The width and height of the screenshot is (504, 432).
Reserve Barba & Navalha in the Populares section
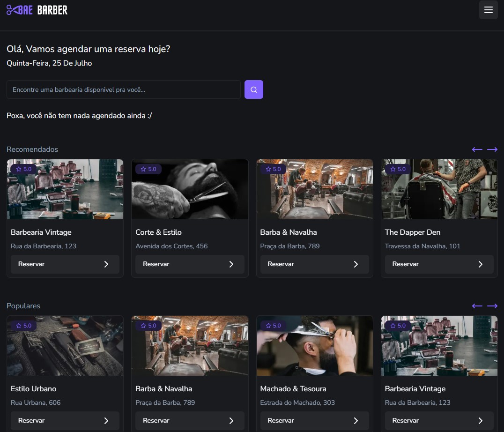[190, 421]
